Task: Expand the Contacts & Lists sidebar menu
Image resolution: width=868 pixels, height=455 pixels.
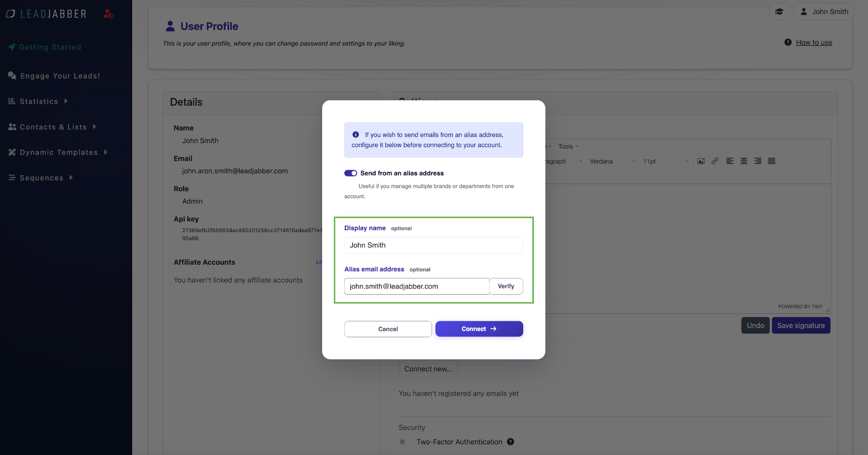Action: pyautogui.click(x=52, y=127)
